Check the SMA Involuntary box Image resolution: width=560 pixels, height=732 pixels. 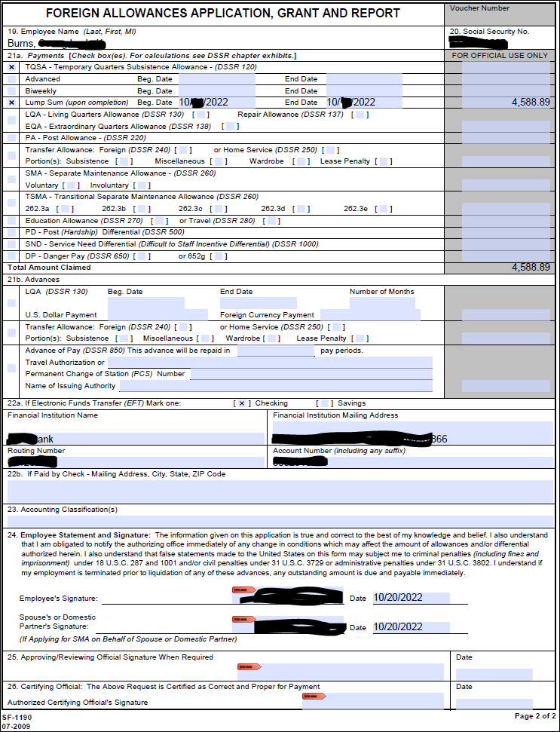click(x=142, y=185)
